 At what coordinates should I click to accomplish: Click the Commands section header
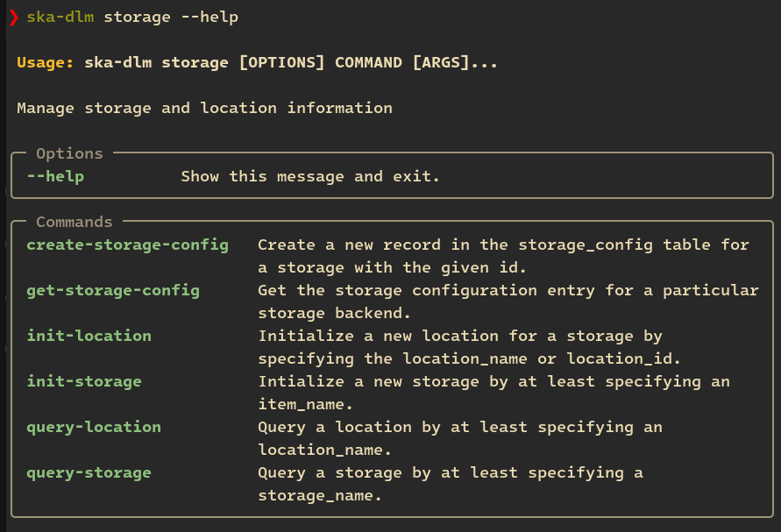(75, 222)
